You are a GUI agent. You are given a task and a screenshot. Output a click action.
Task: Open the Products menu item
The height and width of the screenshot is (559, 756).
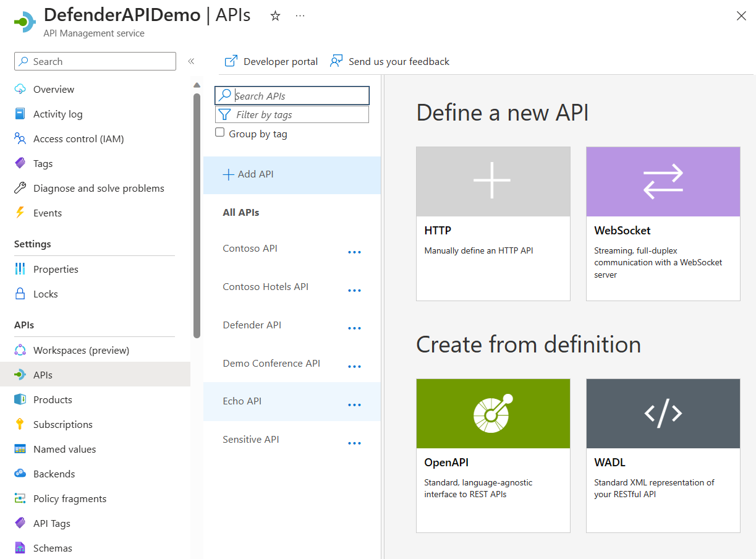(53, 399)
